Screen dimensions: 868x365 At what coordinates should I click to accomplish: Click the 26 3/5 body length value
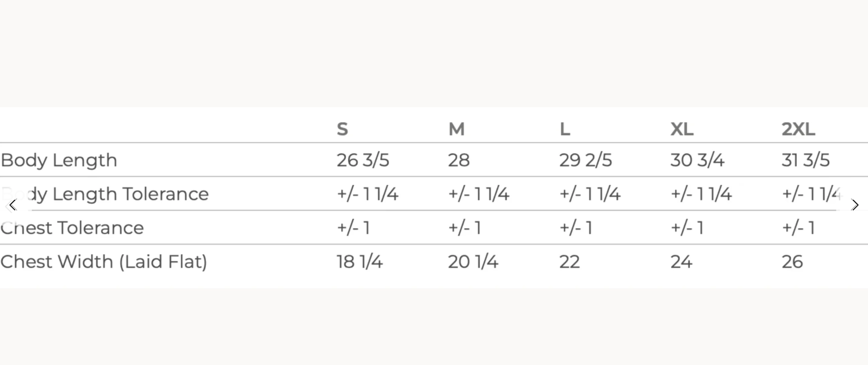coord(363,160)
